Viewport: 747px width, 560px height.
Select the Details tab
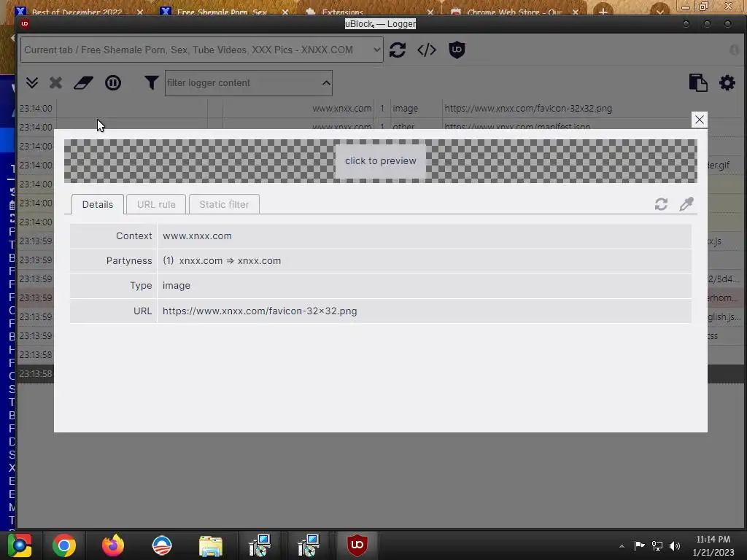[x=98, y=204]
